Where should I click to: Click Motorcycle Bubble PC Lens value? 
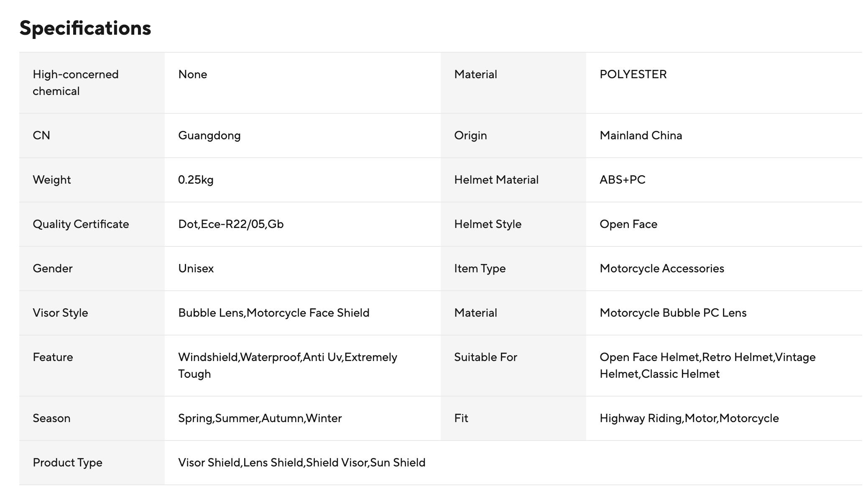673,313
